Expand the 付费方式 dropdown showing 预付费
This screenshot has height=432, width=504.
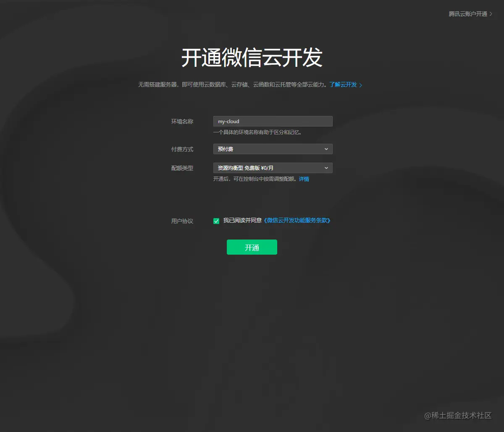(x=273, y=149)
